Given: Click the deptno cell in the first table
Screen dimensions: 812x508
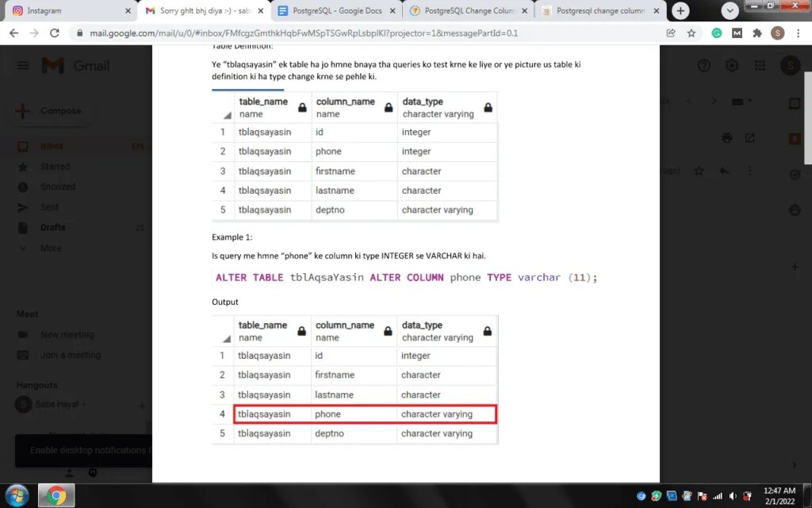Looking at the screenshot, I should pos(354,210).
